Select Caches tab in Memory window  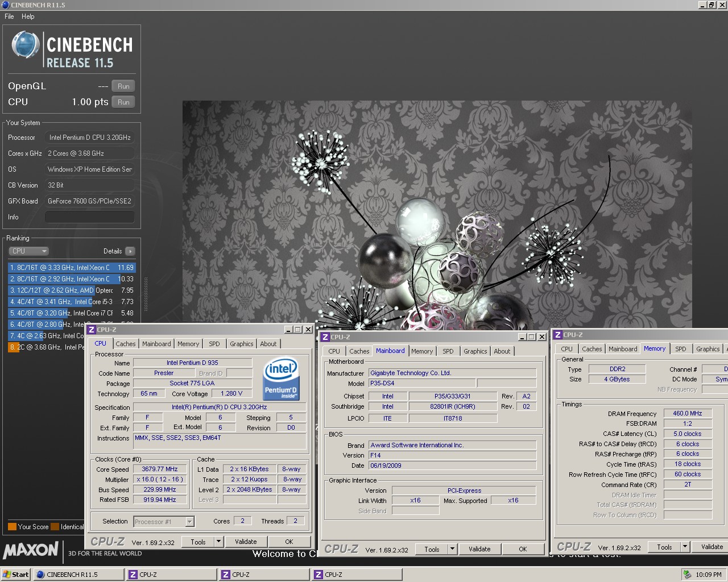pos(592,349)
